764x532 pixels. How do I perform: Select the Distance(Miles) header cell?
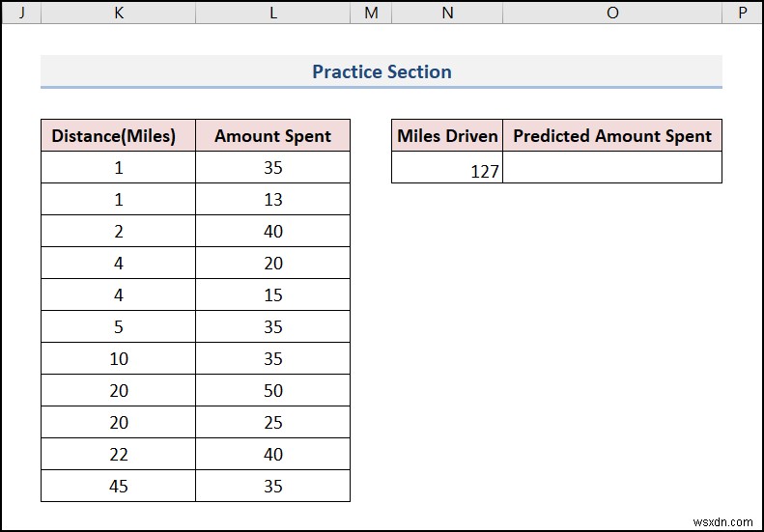(119, 135)
